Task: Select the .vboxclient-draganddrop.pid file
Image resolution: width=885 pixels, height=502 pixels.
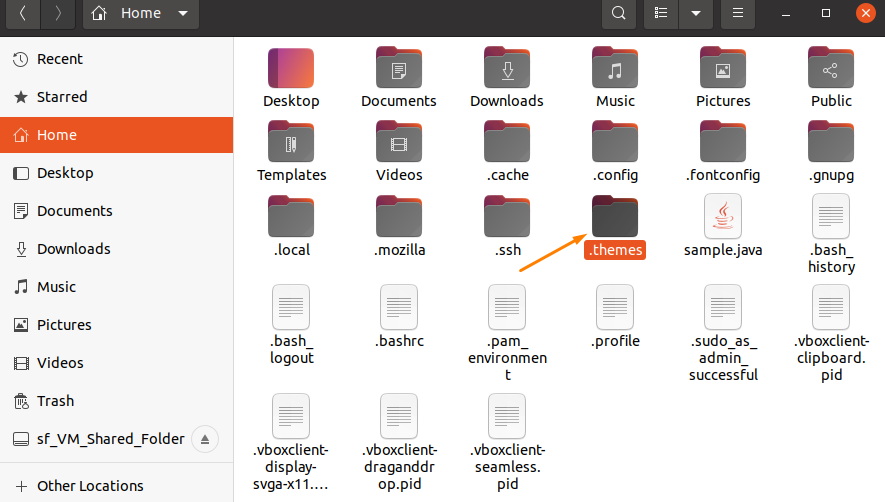Action: (399, 416)
